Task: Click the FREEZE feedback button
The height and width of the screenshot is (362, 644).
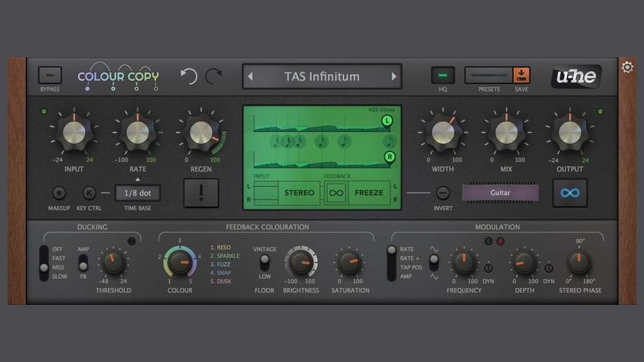Action: 369,193
